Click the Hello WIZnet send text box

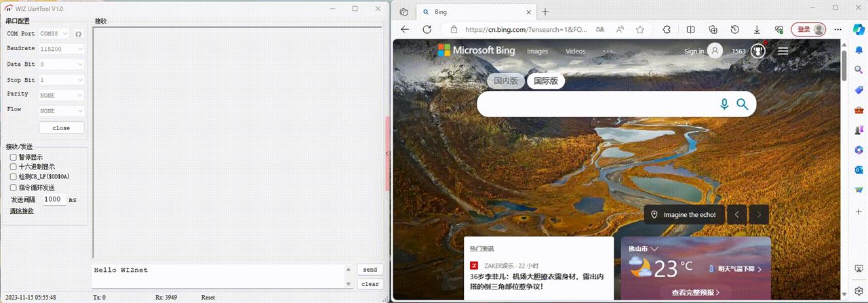[218, 277]
